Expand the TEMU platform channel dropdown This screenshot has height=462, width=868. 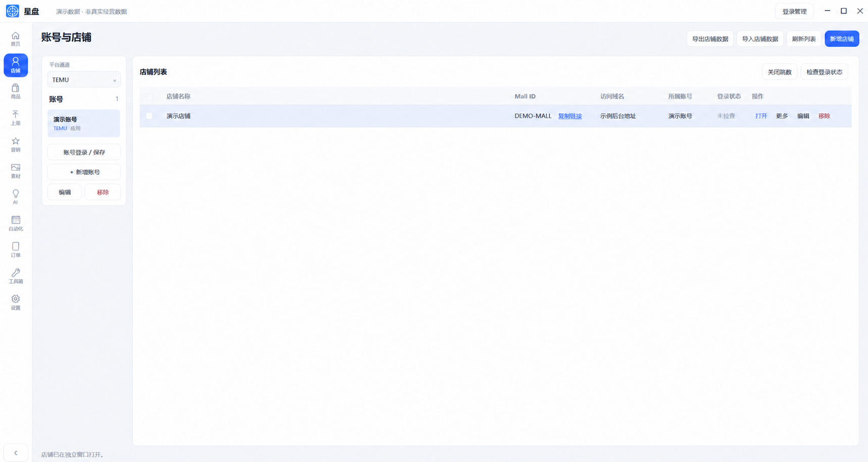click(x=84, y=80)
